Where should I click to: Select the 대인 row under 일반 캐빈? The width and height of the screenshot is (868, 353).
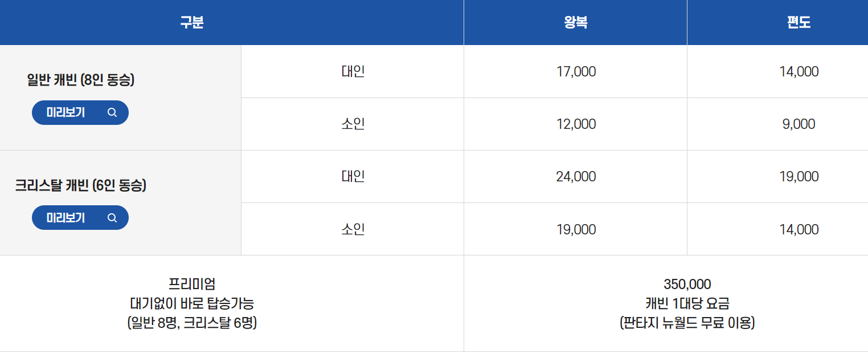(x=352, y=71)
